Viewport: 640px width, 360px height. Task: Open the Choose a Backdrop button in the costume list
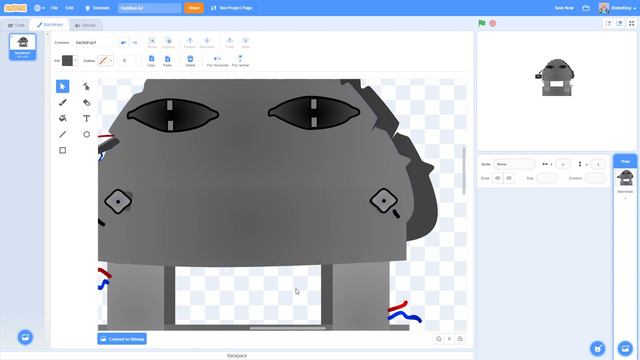coord(25,337)
